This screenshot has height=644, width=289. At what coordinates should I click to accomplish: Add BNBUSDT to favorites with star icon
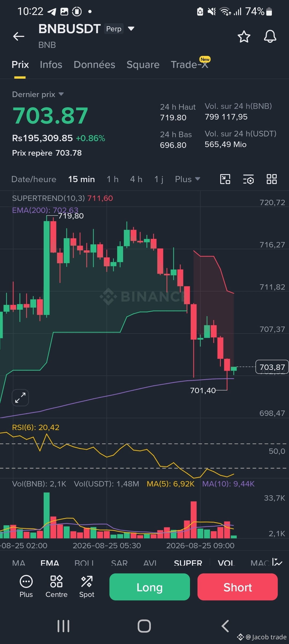point(244,36)
